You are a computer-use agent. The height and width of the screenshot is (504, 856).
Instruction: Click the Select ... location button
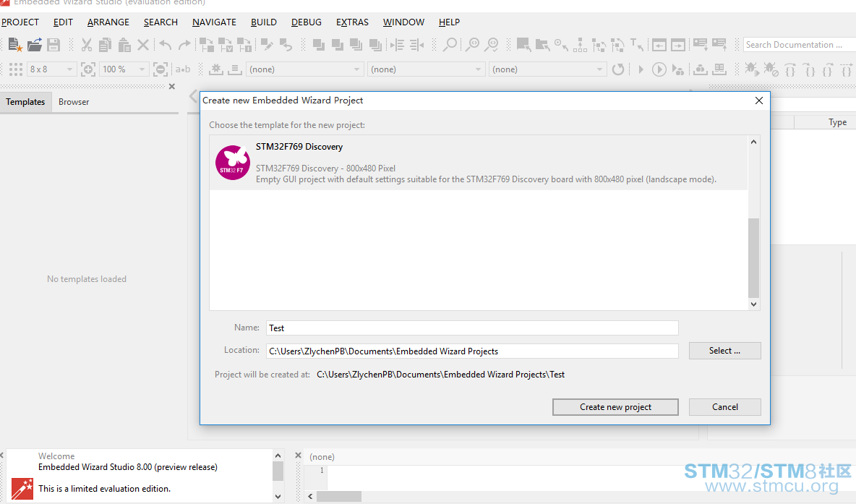coord(724,351)
